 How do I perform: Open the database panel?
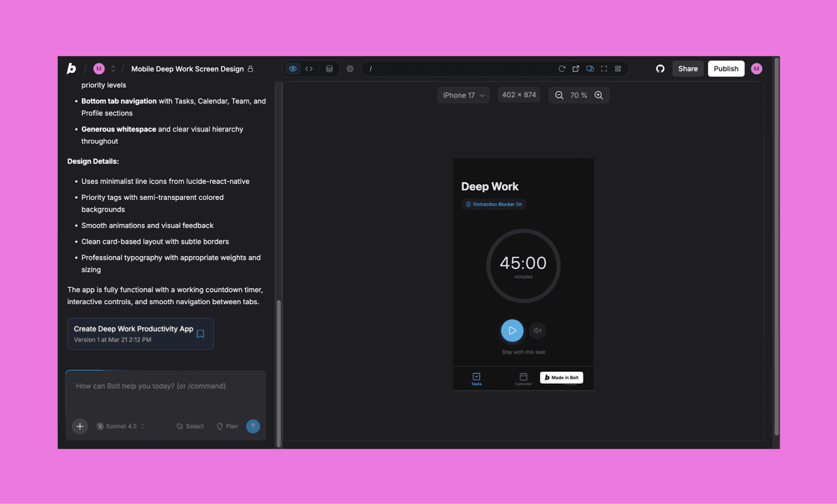(329, 68)
